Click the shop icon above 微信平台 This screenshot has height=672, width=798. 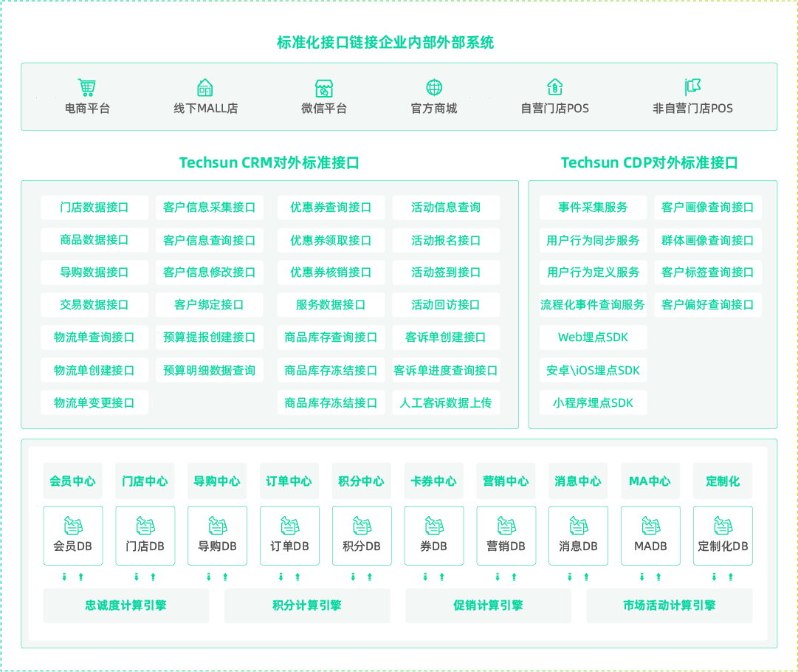(x=324, y=88)
